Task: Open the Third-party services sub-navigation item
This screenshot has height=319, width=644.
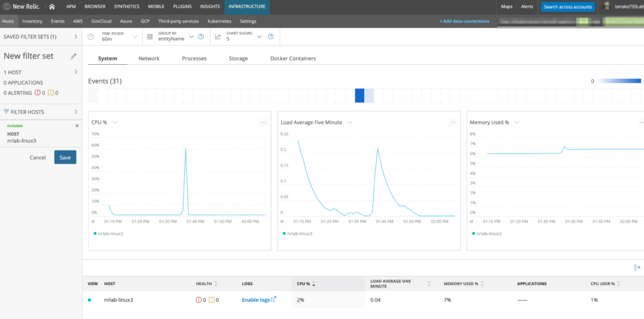Action: (178, 21)
